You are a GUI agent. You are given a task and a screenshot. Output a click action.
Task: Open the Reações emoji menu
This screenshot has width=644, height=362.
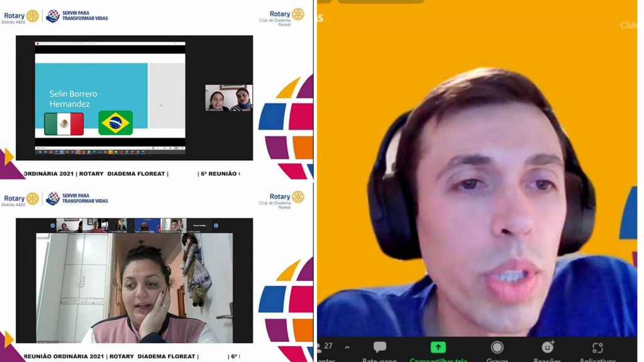pos(547,348)
